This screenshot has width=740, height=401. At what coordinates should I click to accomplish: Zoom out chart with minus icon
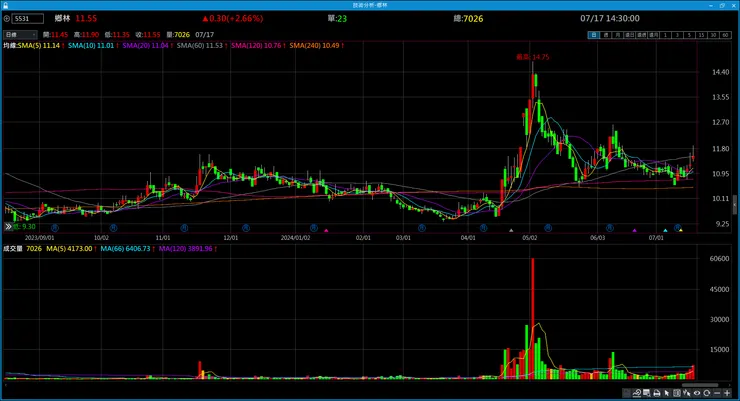[x=717, y=393]
